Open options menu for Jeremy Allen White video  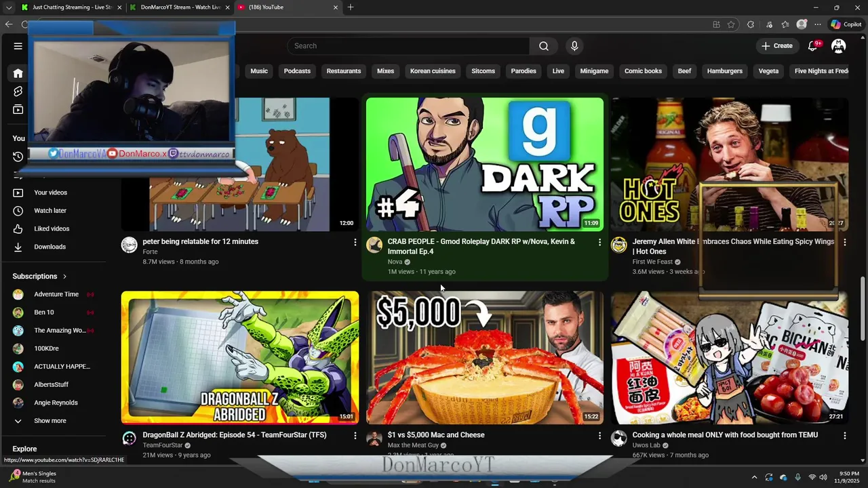[x=844, y=242]
